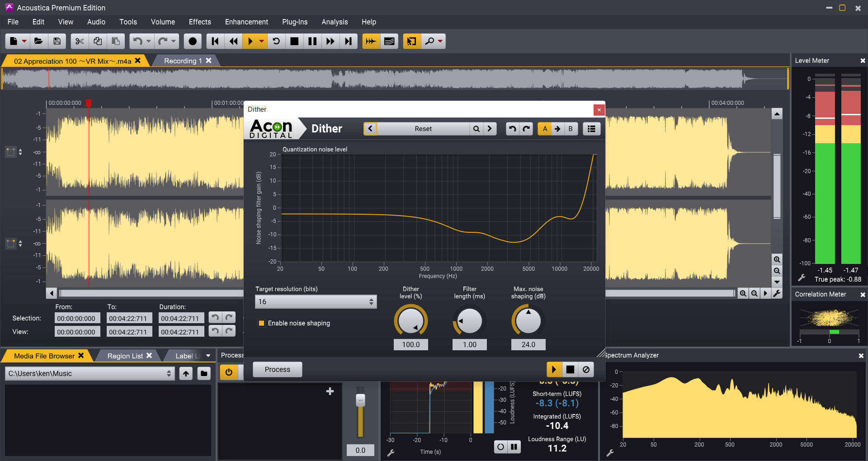
Task: Open the zoom tool dropdown arrow
Action: pos(440,41)
